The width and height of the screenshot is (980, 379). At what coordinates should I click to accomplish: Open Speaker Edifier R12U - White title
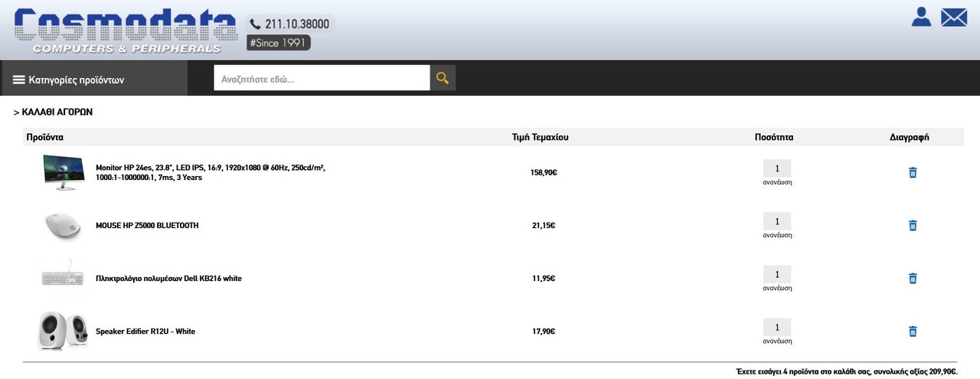coord(145,332)
